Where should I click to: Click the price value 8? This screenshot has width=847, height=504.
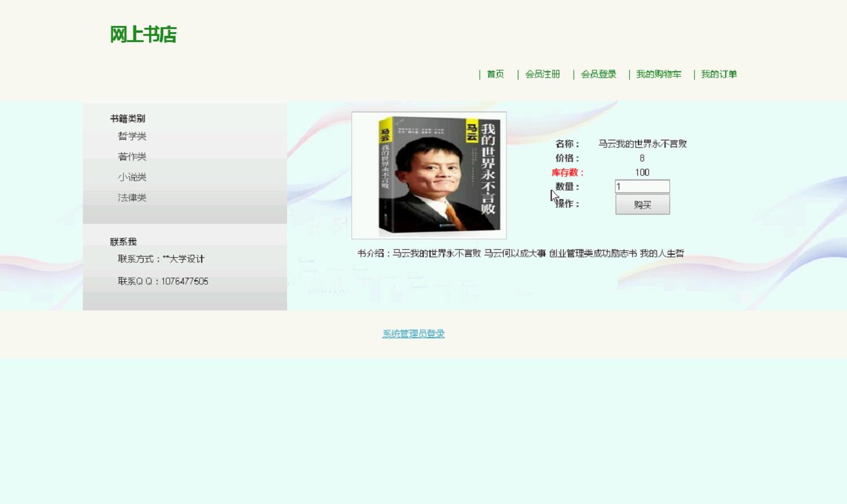pos(642,158)
